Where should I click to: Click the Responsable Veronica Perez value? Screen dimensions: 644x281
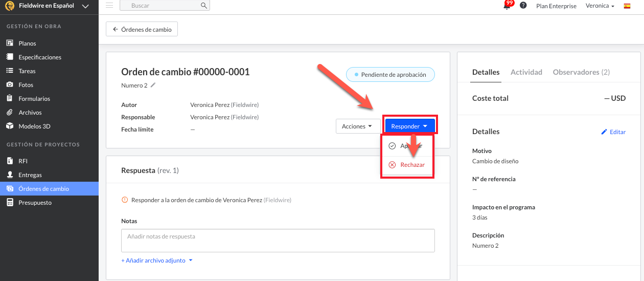tap(224, 117)
